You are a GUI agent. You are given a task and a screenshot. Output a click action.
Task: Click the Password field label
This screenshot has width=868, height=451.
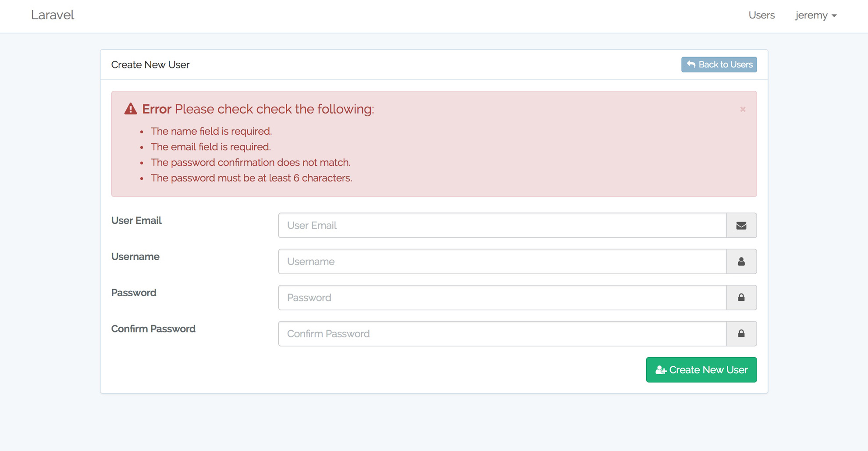click(x=134, y=293)
